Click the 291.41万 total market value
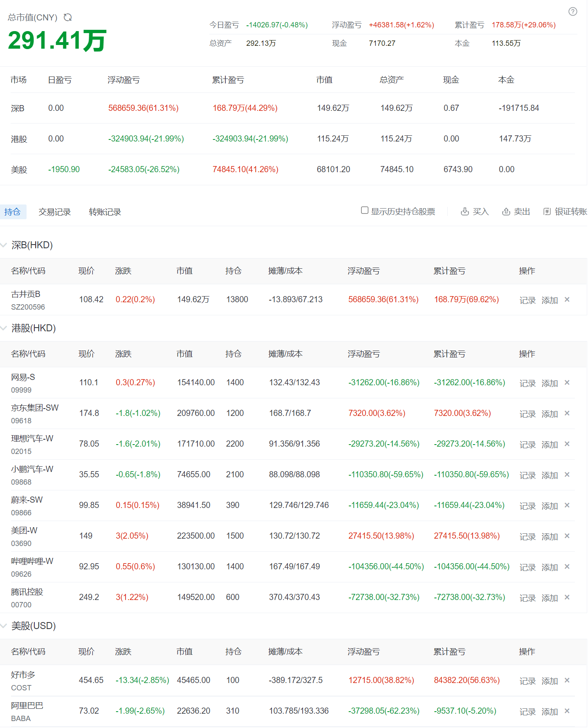This screenshot has height=728, width=588. tap(57, 40)
